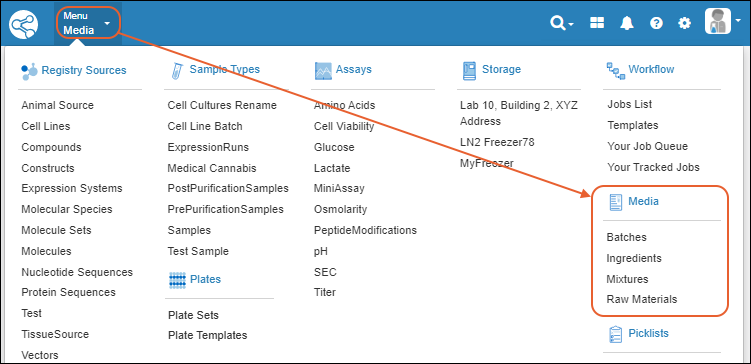Open help question mark icon

pos(656,23)
